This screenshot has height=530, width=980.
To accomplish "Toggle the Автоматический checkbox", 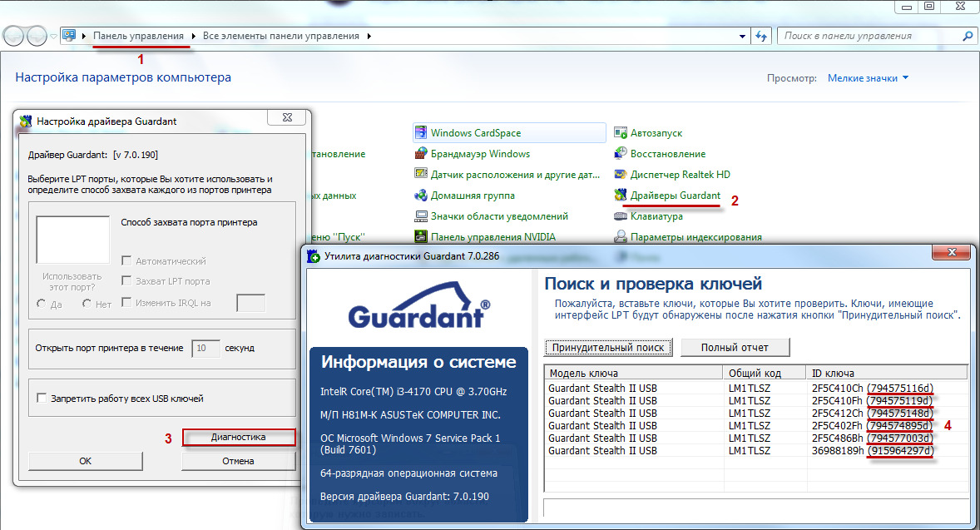I will pos(127,261).
